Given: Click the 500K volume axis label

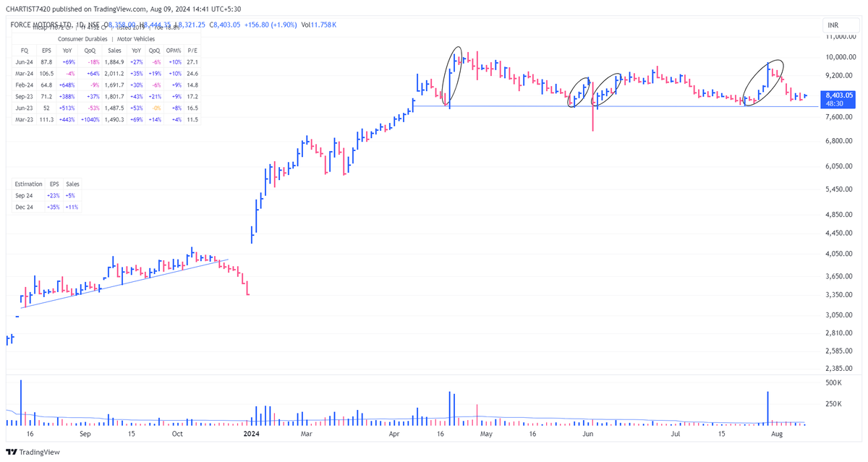Looking at the screenshot, I should coord(834,382).
